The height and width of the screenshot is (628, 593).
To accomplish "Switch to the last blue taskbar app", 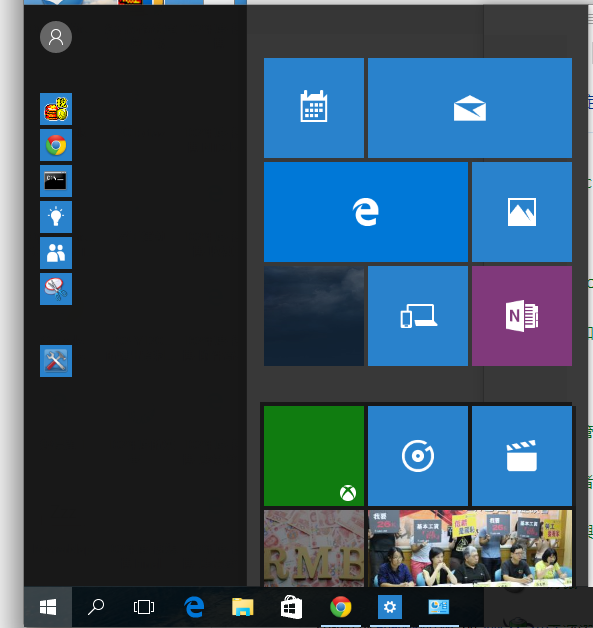I will pos(438,607).
